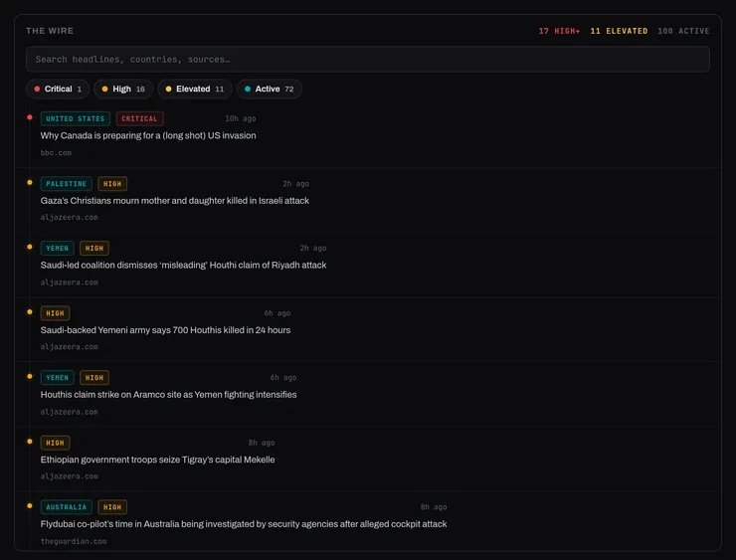This screenshot has height=560, width=736.
Task: Click the 100 ACTIVE counter
Action: [x=683, y=31]
